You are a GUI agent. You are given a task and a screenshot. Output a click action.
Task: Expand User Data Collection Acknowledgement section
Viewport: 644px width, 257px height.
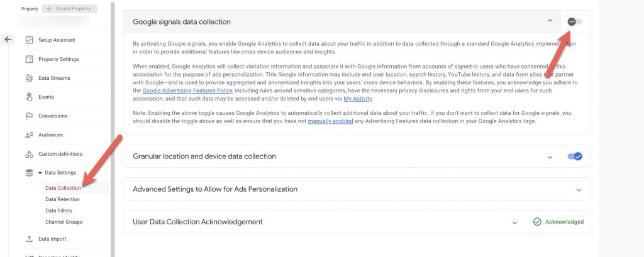click(x=514, y=222)
